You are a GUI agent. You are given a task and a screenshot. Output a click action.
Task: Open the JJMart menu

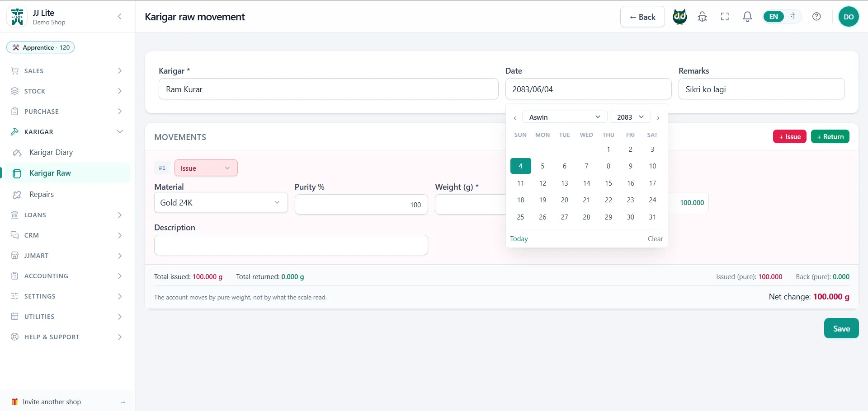point(67,256)
